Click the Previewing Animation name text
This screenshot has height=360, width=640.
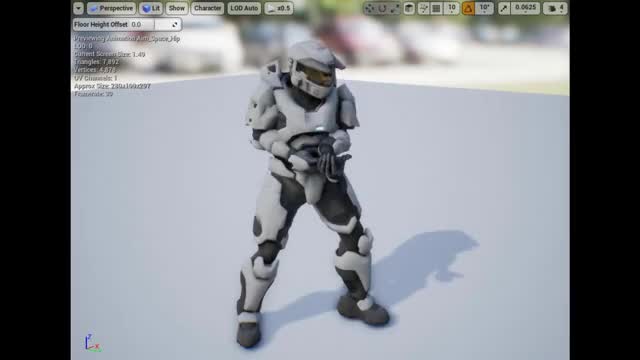pyautogui.click(x=127, y=39)
